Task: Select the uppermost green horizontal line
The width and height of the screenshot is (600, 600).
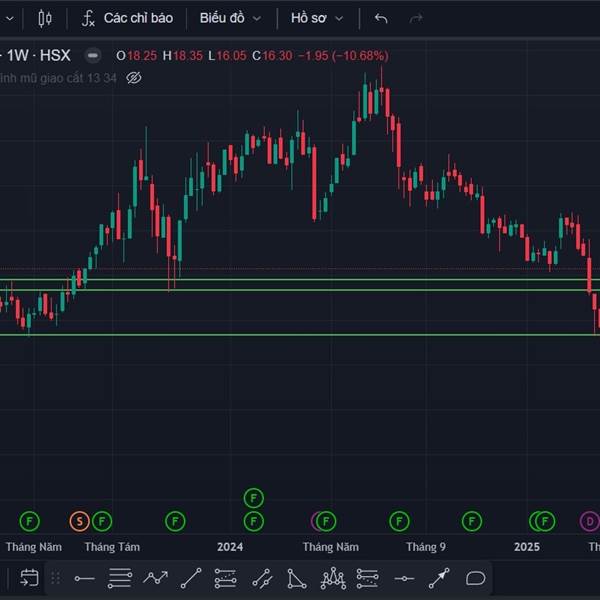Action: pyautogui.click(x=300, y=279)
